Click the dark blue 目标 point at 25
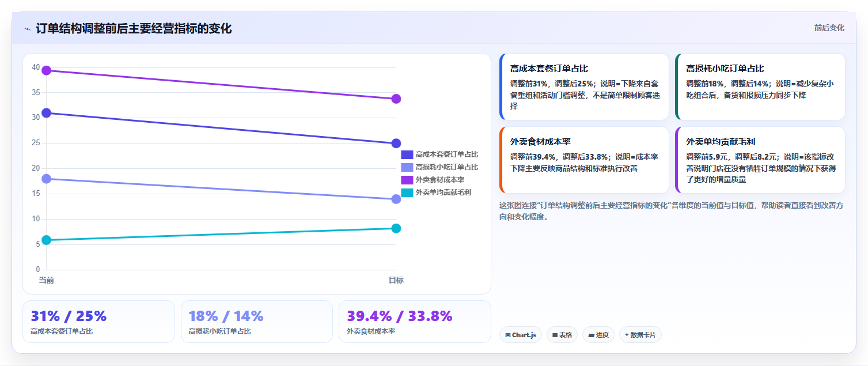This screenshot has width=868, height=366. (396, 144)
